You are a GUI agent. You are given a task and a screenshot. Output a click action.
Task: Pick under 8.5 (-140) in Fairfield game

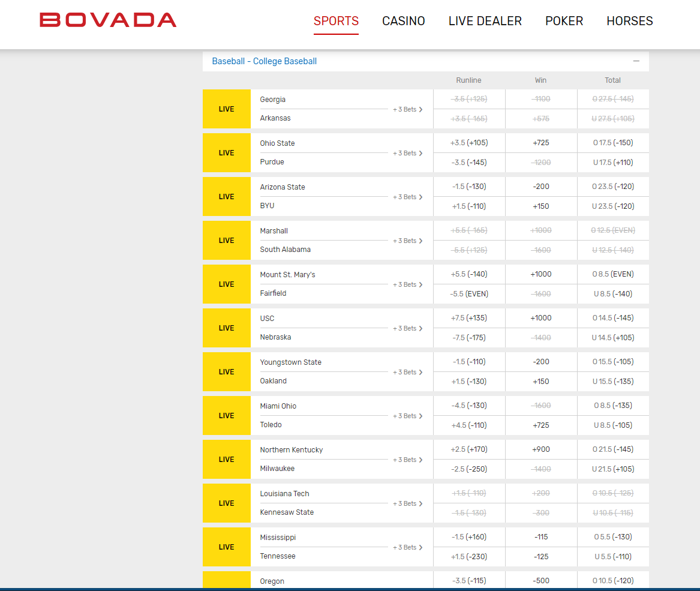click(613, 294)
